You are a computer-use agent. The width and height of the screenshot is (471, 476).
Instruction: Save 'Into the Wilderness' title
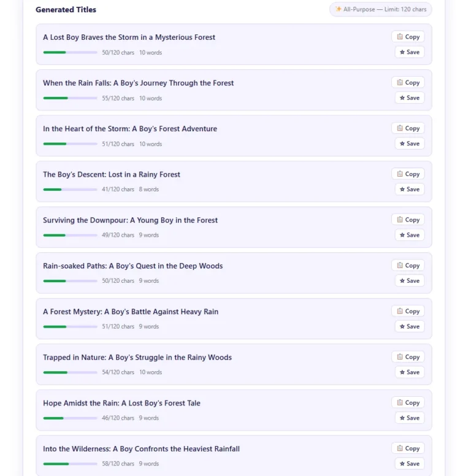pos(410,463)
